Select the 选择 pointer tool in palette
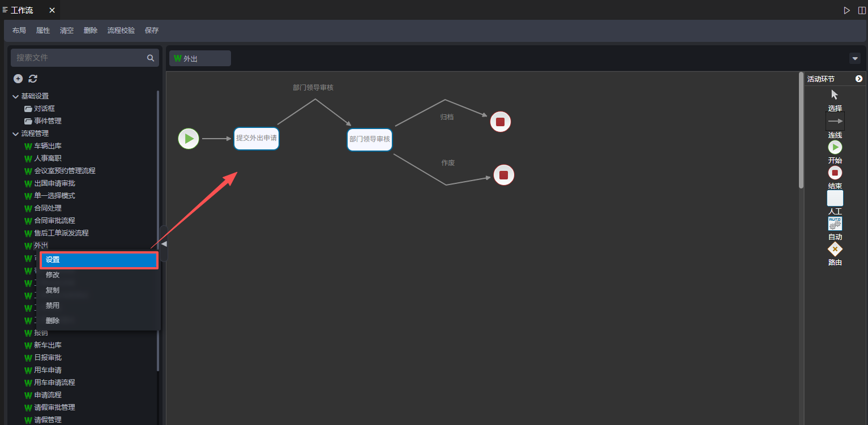The width and height of the screenshot is (868, 425). coord(835,95)
